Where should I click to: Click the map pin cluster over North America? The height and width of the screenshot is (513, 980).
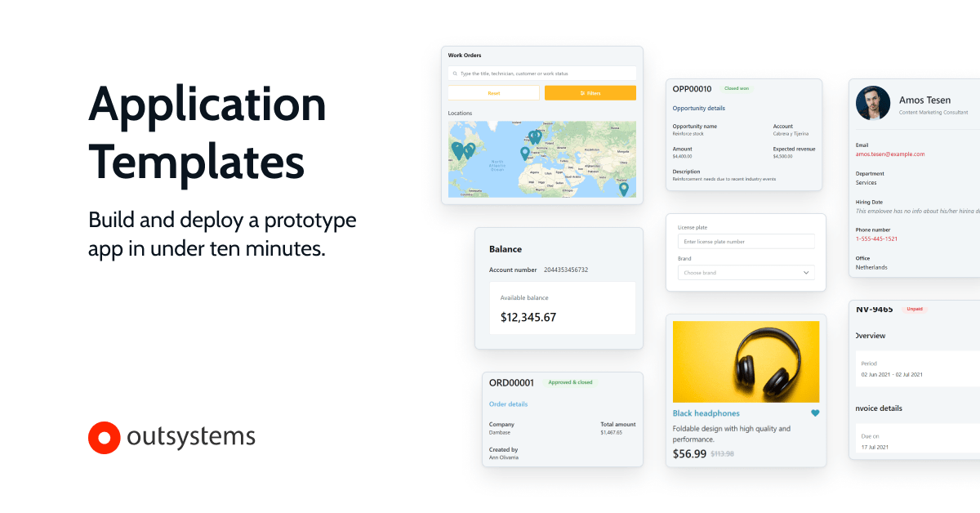coord(462,150)
